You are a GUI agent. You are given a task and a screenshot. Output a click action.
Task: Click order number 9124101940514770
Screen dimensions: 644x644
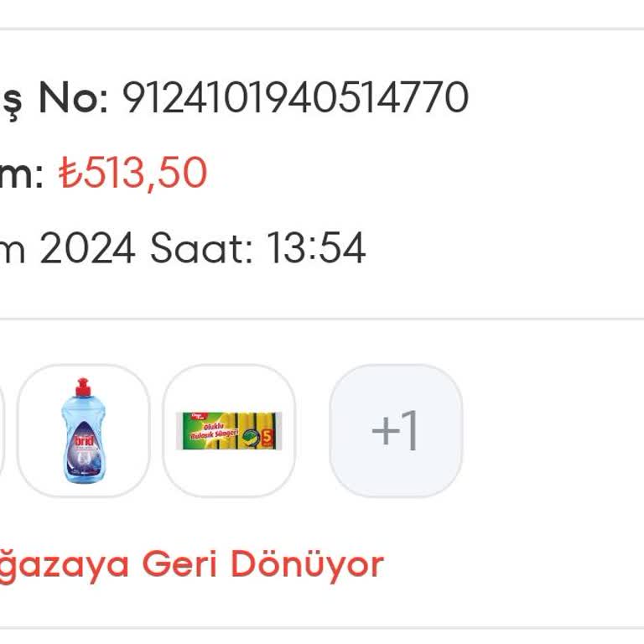point(295,98)
